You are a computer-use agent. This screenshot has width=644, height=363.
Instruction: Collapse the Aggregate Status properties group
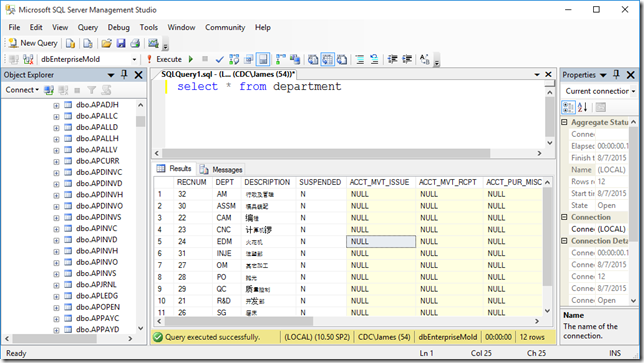[564, 122]
